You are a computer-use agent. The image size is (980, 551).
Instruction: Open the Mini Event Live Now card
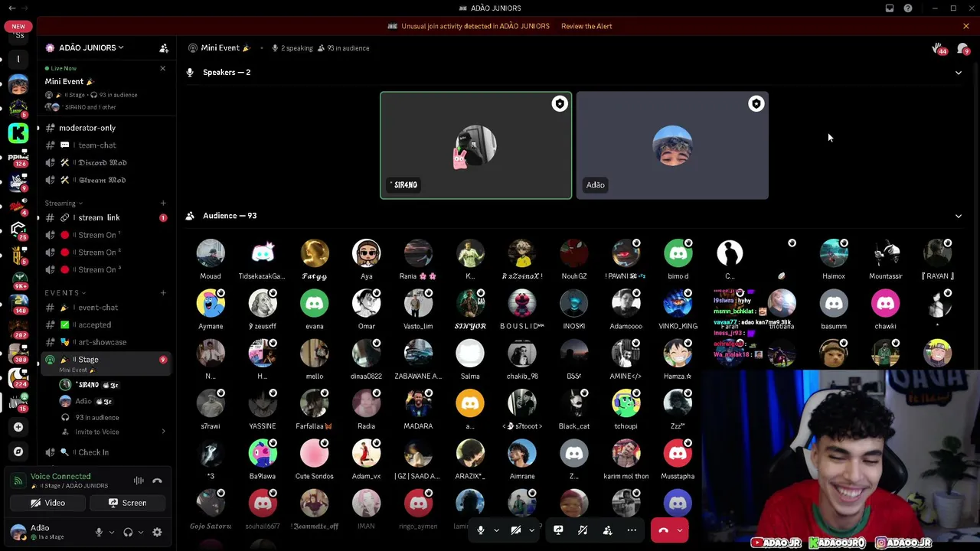coord(105,88)
